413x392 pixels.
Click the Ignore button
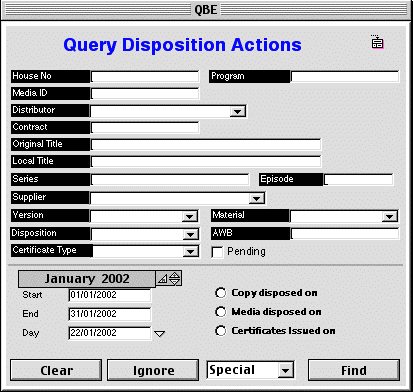(x=153, y=370)
